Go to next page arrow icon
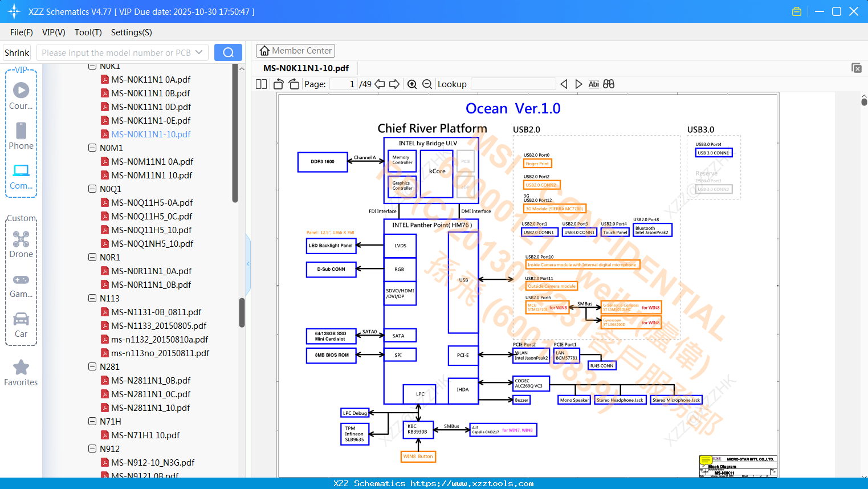 [394, 84]
